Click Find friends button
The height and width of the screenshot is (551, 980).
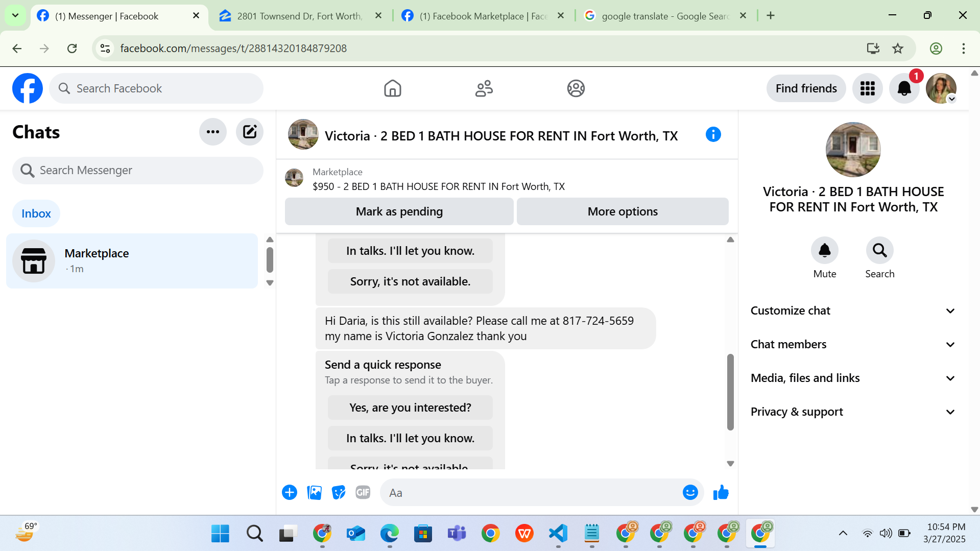pyautogui.click(x=806, y=88)
